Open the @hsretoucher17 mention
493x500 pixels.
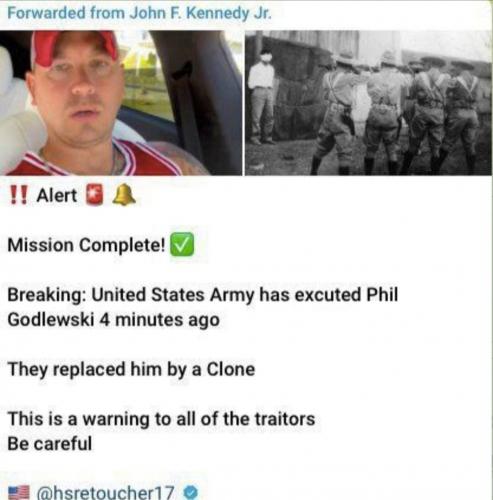(x=106, y=493)
